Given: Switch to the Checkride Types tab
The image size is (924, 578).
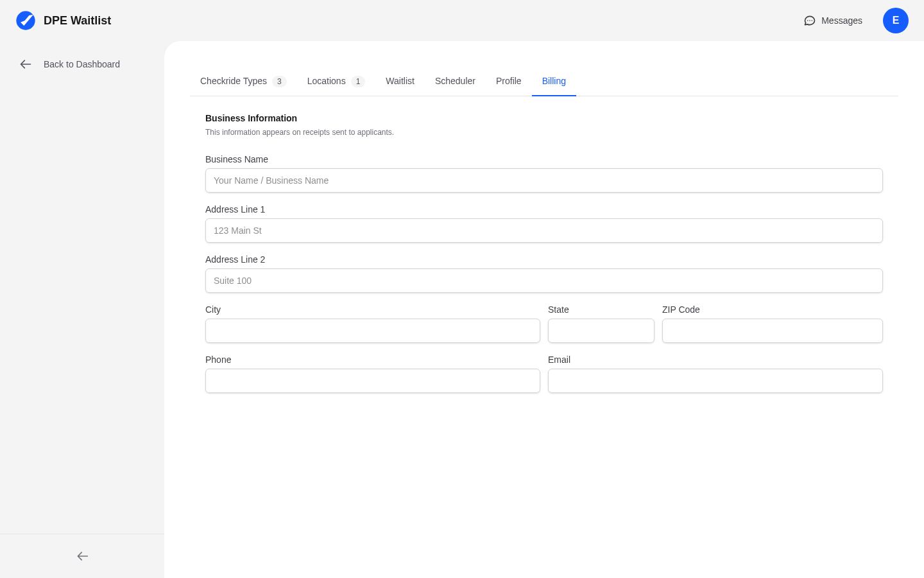Looking at the screenshot, I should click(x=233, y=81).
